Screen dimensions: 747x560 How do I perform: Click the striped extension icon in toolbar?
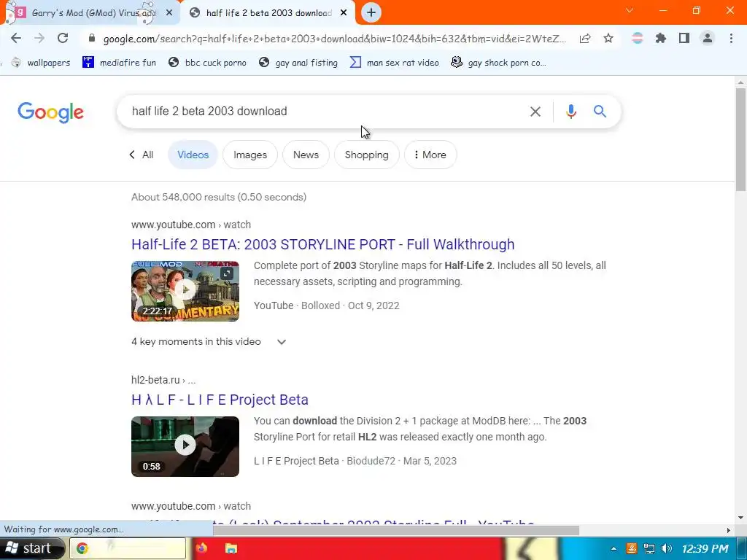637,38
